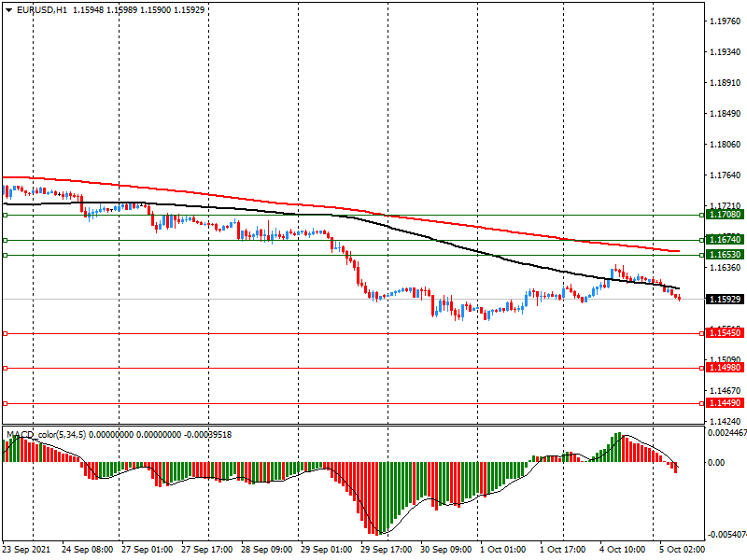
Task: Click the 28 Sep 09:00 time label
Action: (x=266, y=550)
